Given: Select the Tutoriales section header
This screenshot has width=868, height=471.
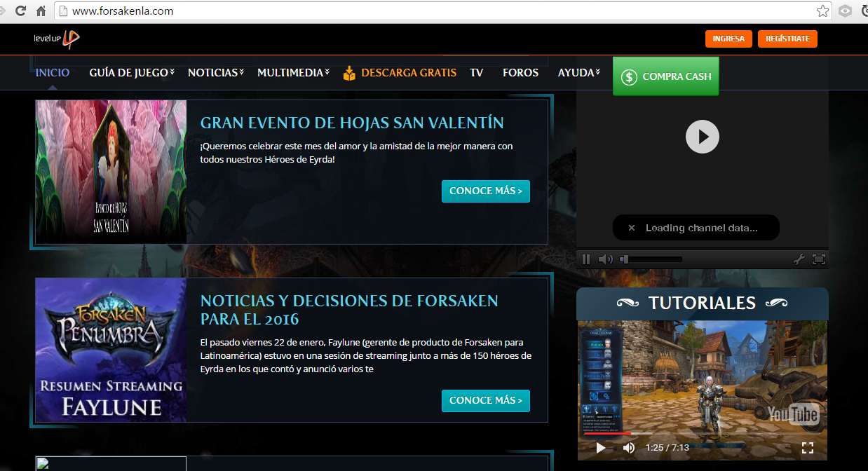Looking at the screenshot, I should (x=702, y=303).
